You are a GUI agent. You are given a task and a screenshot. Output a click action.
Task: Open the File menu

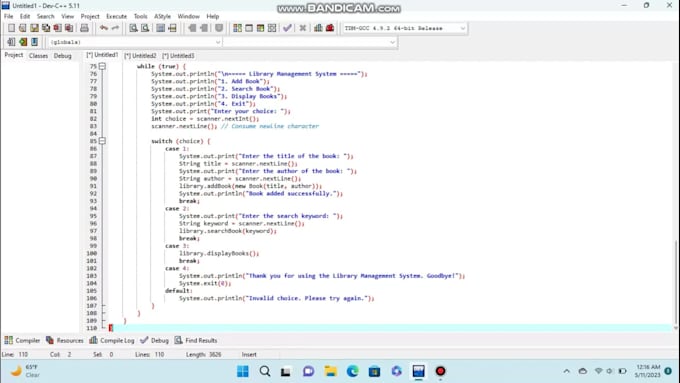click(x=9, y=16)
